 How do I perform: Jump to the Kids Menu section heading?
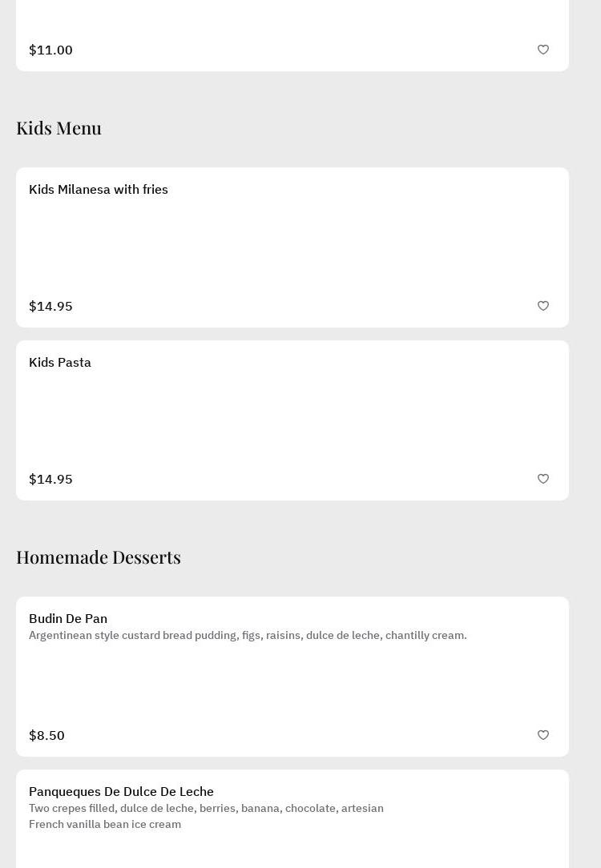click(58, 128)
